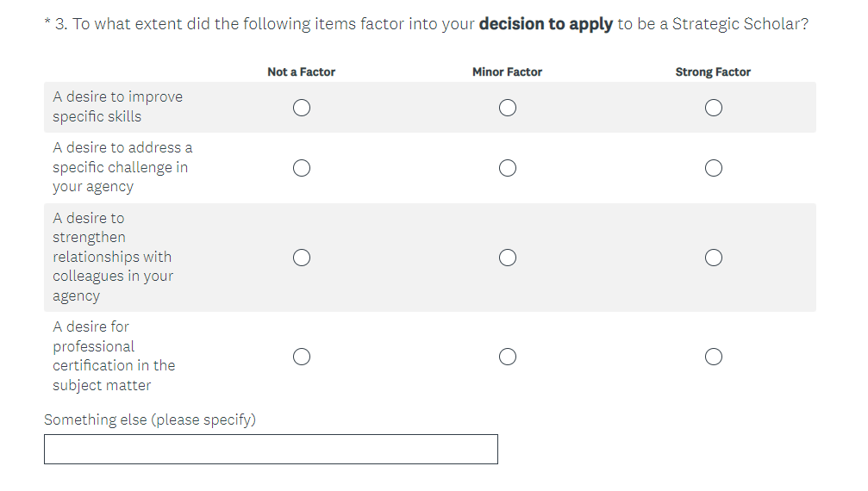This screenshot has width=868, height=491.
Task: Pick Minor Factor for addressing agency challenge
Action: point(508,168)
